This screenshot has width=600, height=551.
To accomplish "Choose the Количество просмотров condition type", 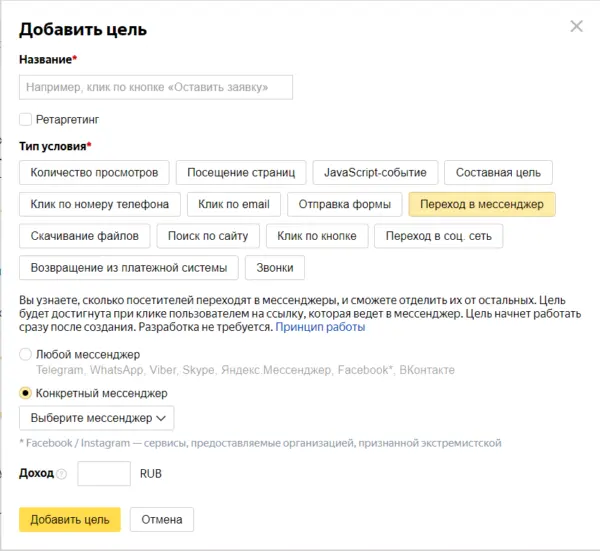I will click(95, 173).
